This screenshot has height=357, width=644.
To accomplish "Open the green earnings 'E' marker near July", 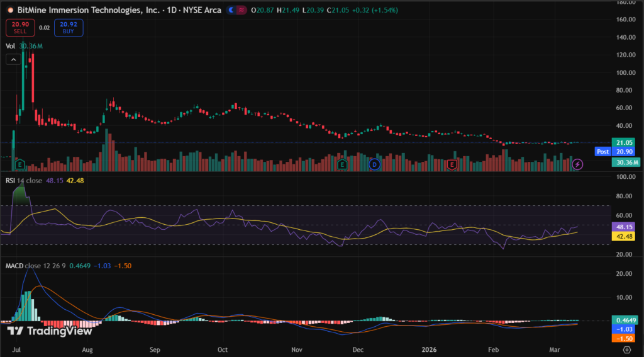I will click(19, 164).
